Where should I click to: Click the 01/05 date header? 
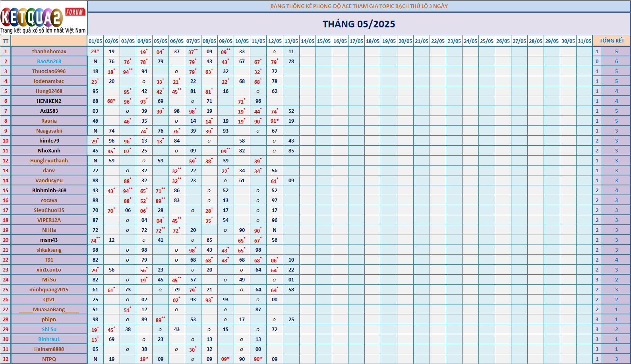(x=95, y=41)
